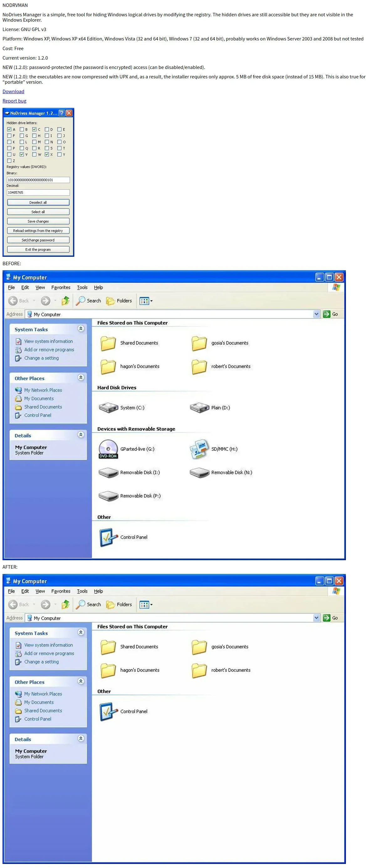Click View system information in BEFORE window
This screenshot has height=868, width=376.
48,341
